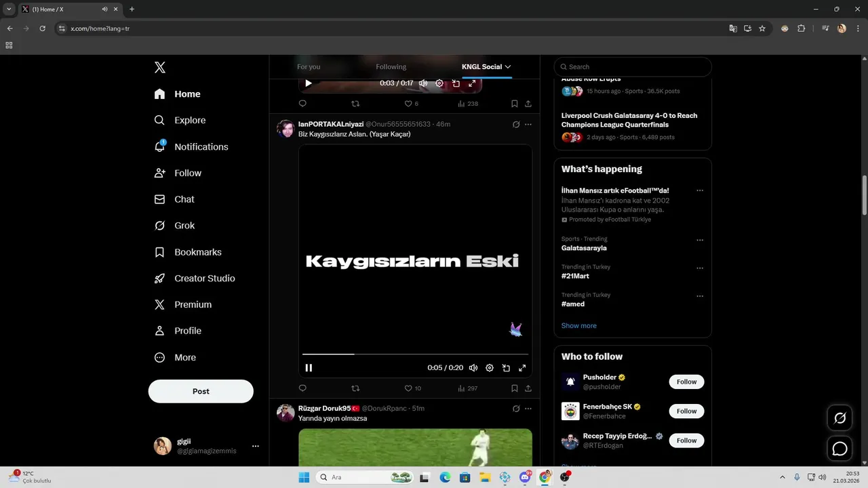
Task: Click the Search input field
Action: tap(633, 66)
